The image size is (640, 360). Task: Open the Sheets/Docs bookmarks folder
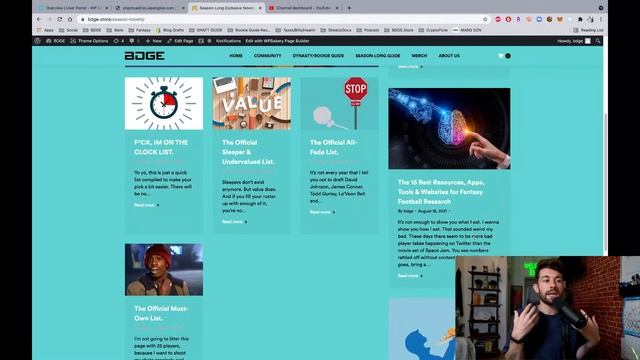[x=336, y=30]
